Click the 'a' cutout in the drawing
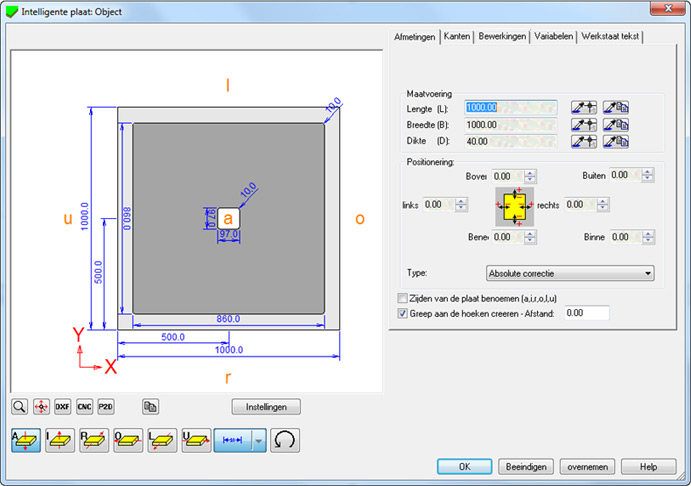Image resolution: width=691 pixels, height=486 pixels. click(x=228, y=219)
